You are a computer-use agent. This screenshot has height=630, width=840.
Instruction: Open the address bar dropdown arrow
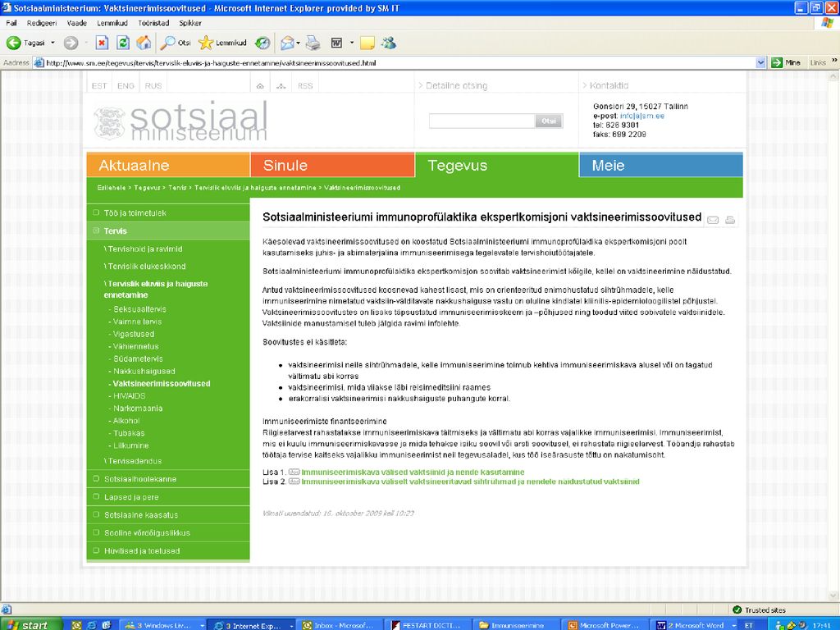pyautogui.click(x=760, y=62)
